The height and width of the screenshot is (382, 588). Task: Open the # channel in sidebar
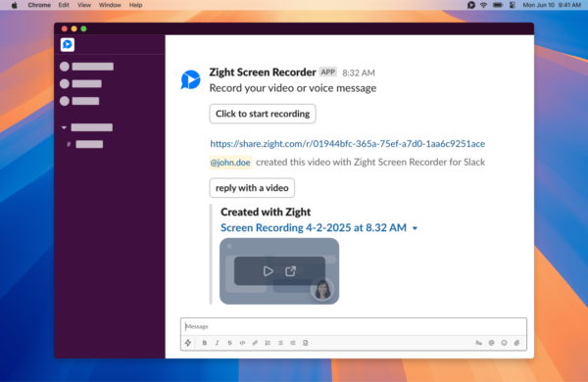(84, 144)
